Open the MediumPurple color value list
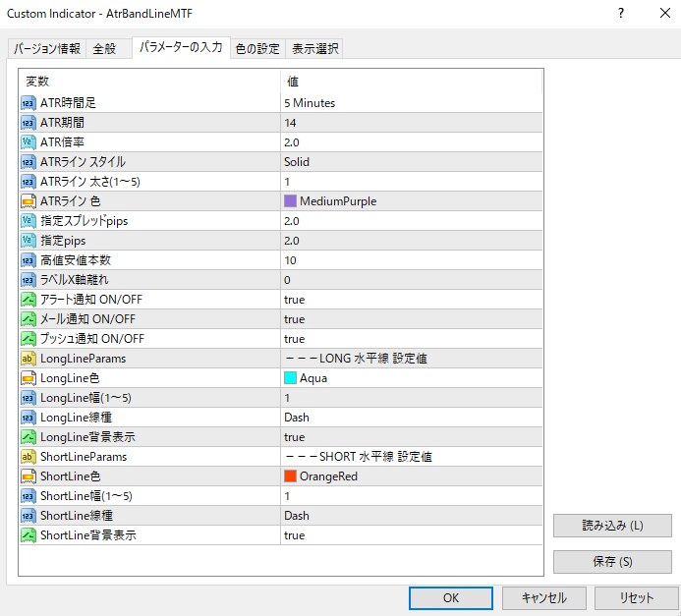 click(x=412, y=201)
